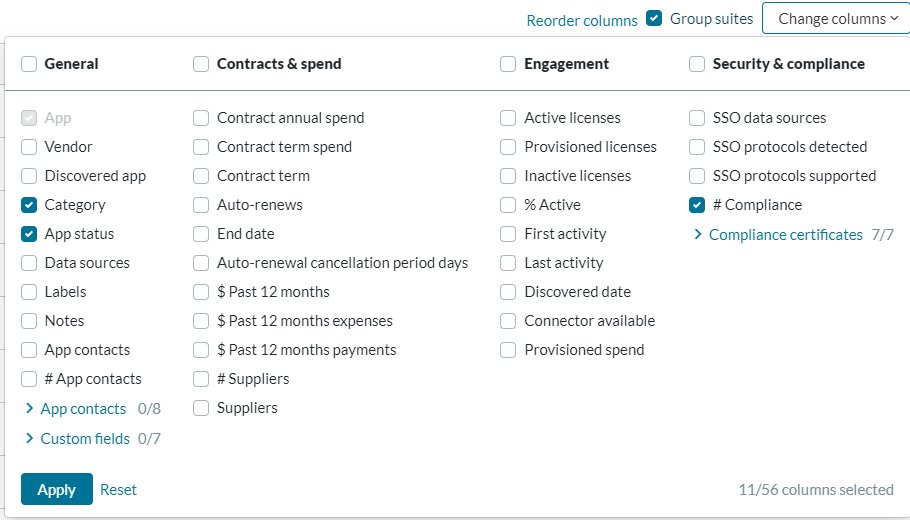Toggle the Group suites checkbox
The height and width of the screenshot is (520, 910).
(x=654, y=18)
